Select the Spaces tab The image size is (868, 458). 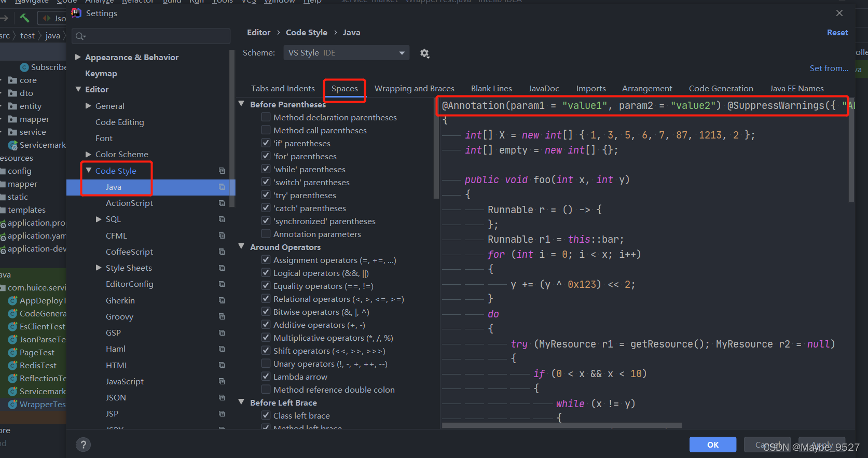[345, 89]
